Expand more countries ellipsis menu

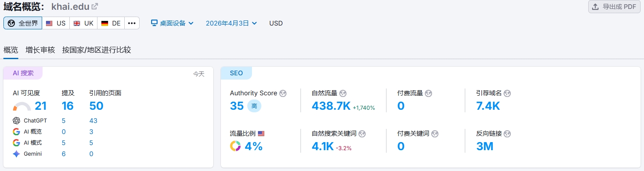pyautogui.click(x=132, y=23)
